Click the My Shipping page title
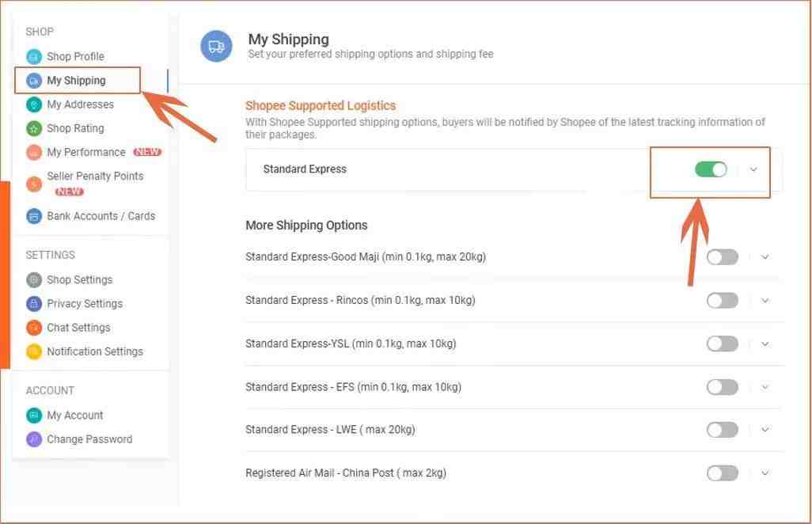 point(288,40)
